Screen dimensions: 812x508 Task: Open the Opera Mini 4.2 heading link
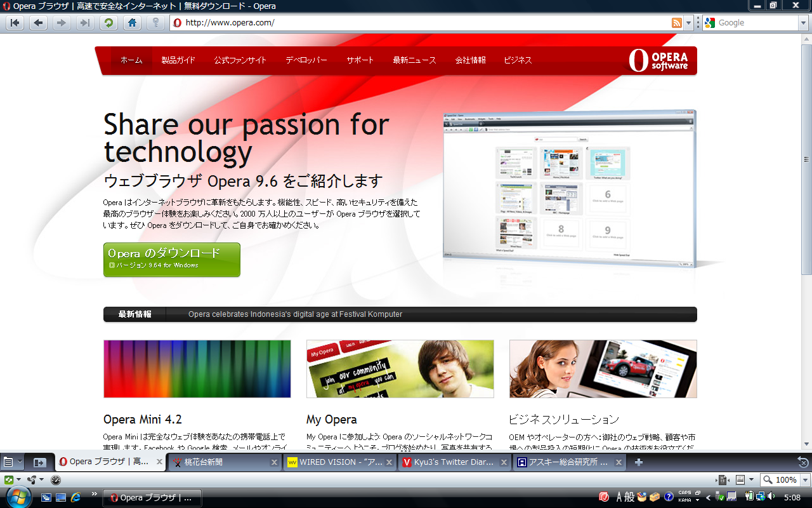pyautogui.click(x=143, y=420)
